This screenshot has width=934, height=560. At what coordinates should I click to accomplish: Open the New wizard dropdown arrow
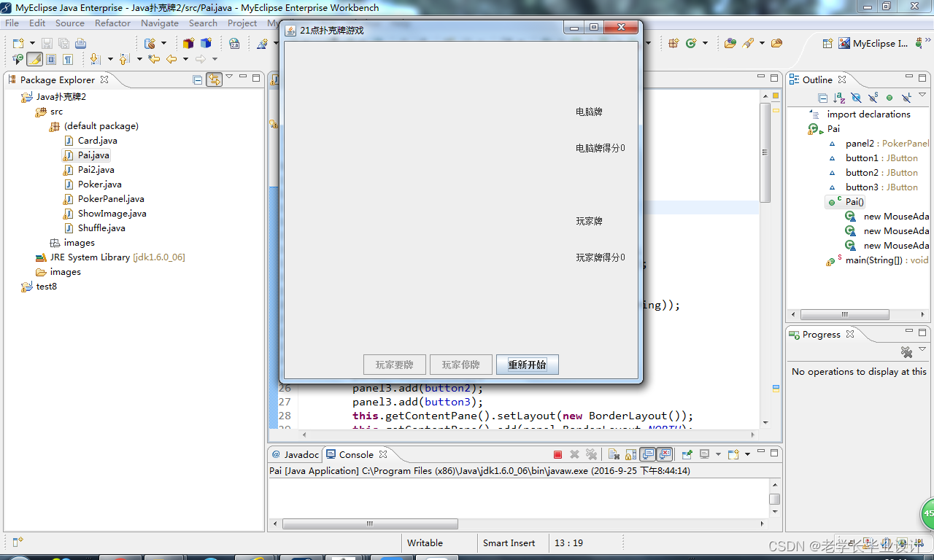[x=32, y=43]
